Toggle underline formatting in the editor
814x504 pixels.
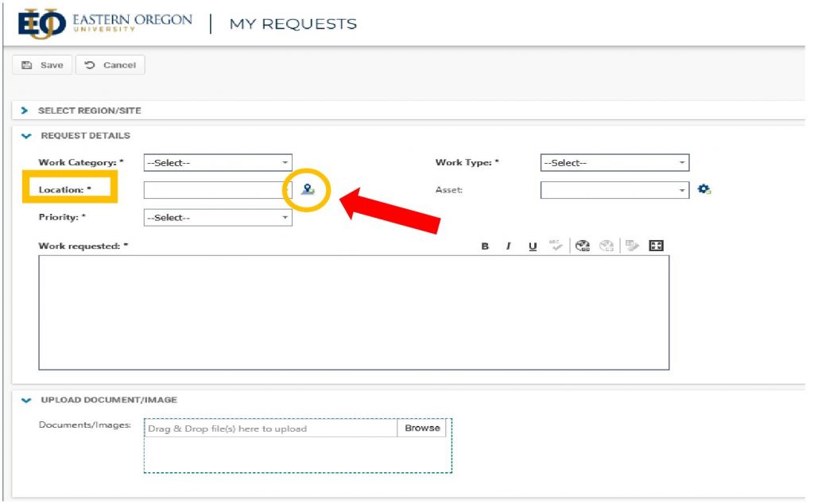tap(532, 246)
